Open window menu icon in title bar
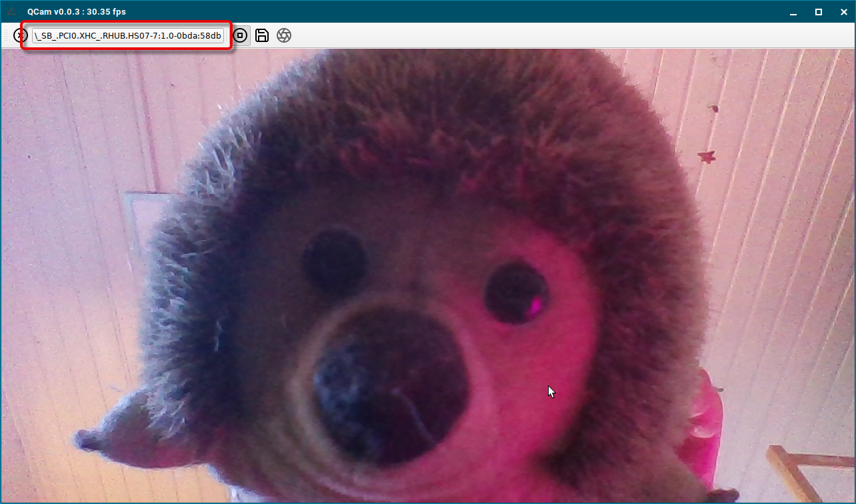This screenshot has width=856, height=504. [x=12, y=11]
